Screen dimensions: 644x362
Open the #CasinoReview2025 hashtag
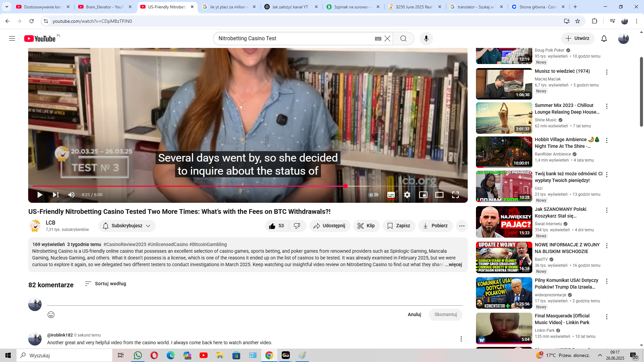tap(125, 244)
